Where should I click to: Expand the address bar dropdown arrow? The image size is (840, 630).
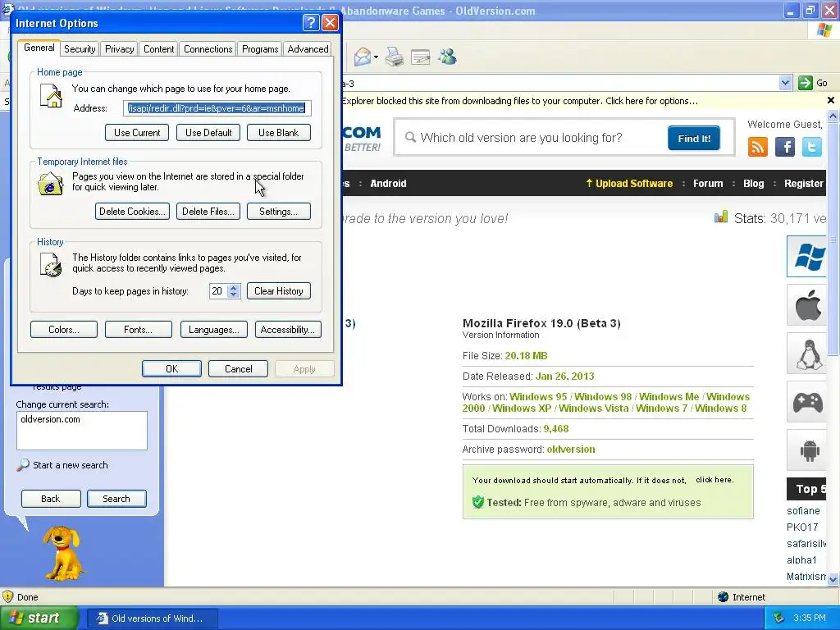click(785, 83)
